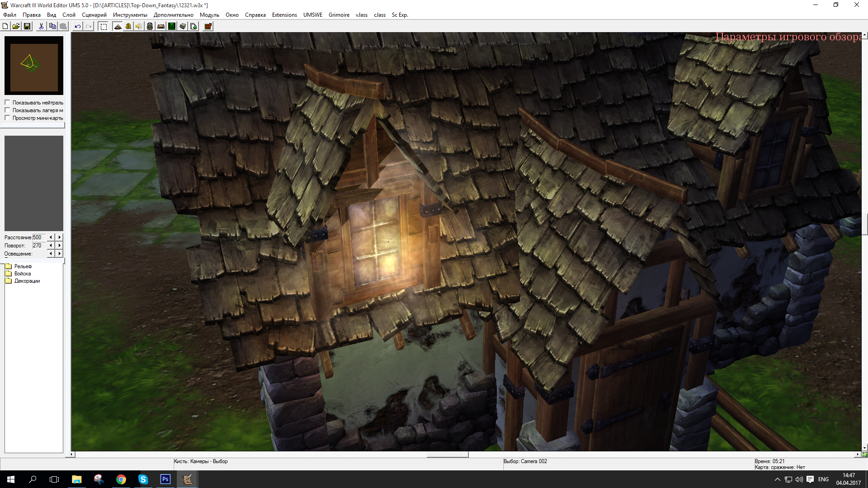Open the cJass menu

tap(380, 15)
